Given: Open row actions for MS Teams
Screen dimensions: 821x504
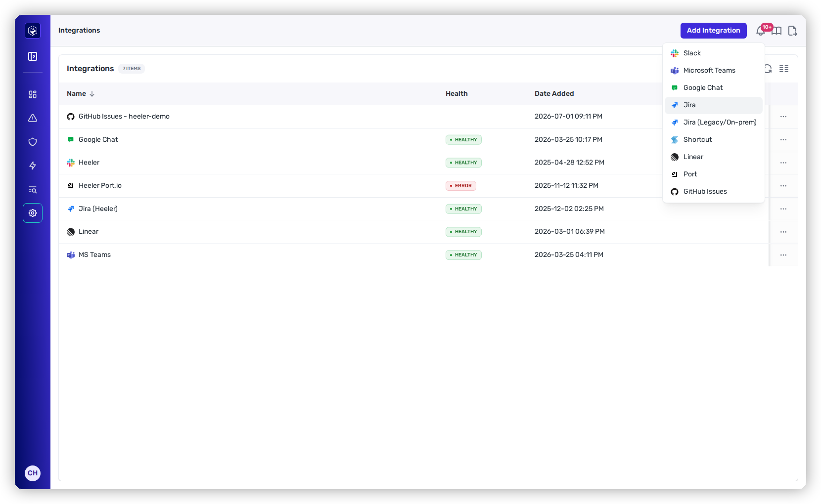Looking at the screenshot, I should click(x=783, y=255).
